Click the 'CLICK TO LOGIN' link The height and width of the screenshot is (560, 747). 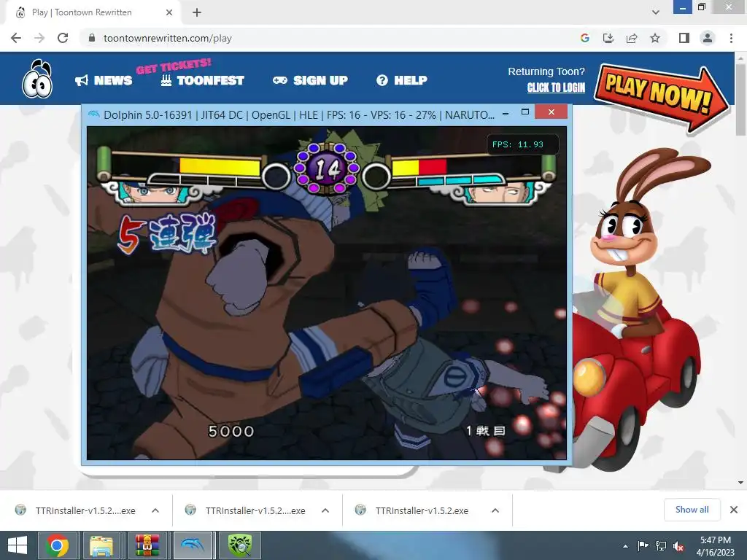coord(556,87)
